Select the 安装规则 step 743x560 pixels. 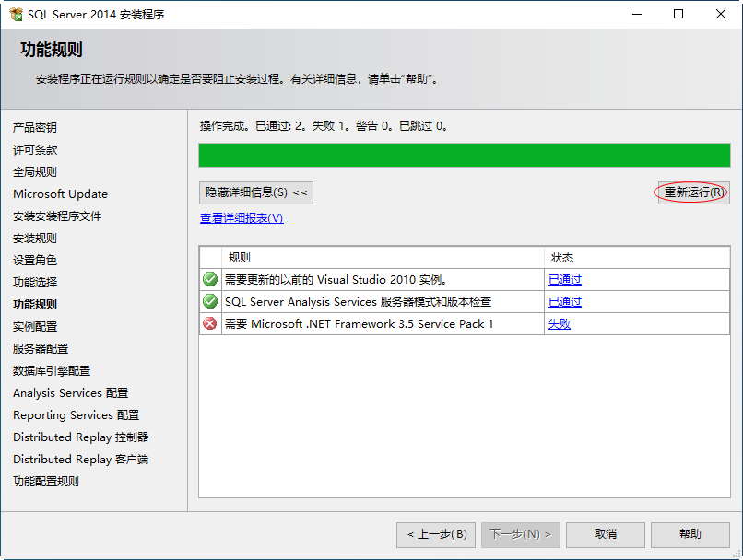click(x=35, y=239)
